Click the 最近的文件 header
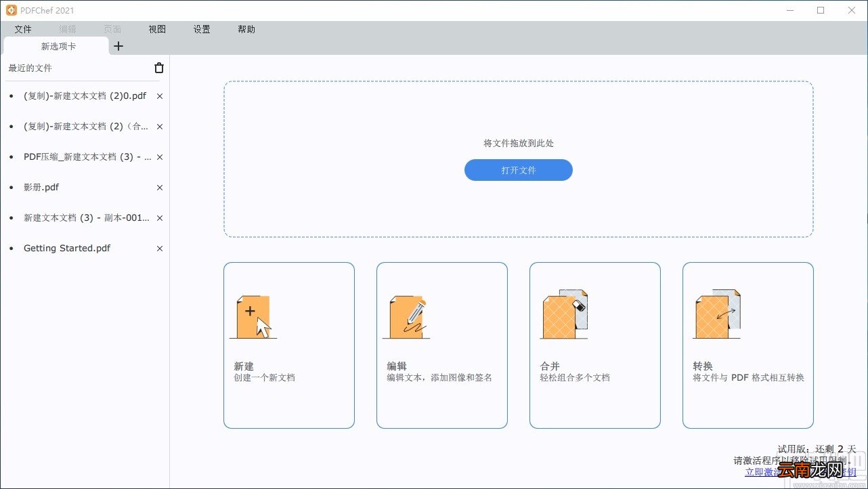 pos(30,68)
